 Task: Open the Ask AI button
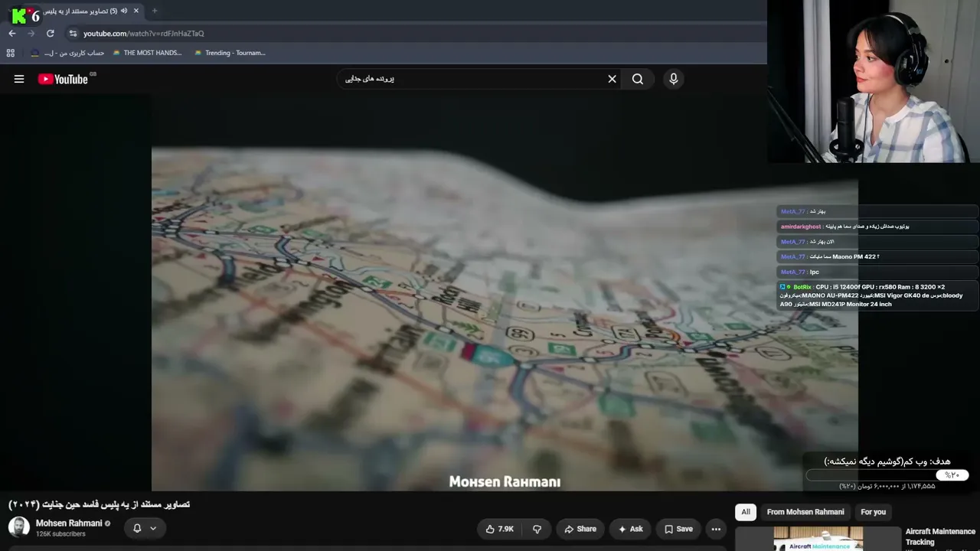(630, 529)
